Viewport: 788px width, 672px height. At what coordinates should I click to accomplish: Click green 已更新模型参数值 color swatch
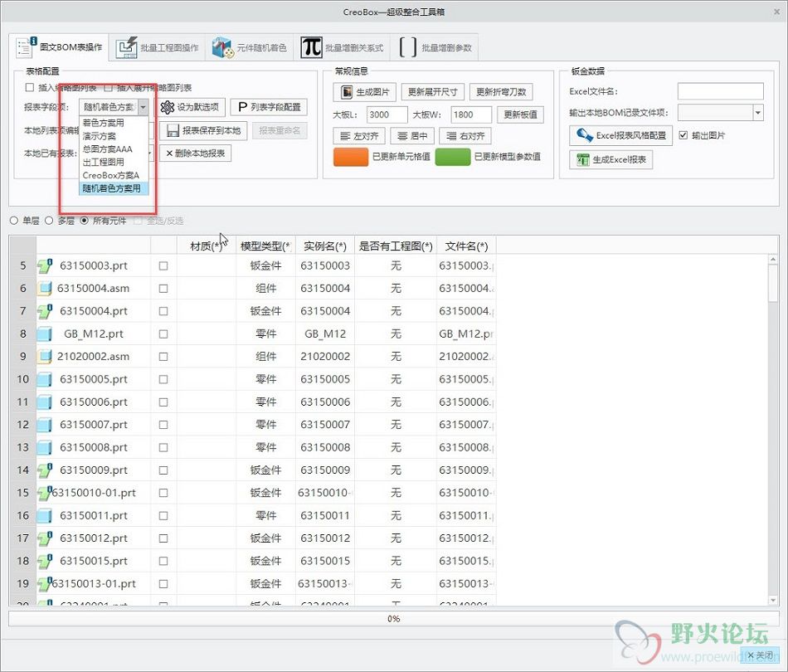coord(453,157)
